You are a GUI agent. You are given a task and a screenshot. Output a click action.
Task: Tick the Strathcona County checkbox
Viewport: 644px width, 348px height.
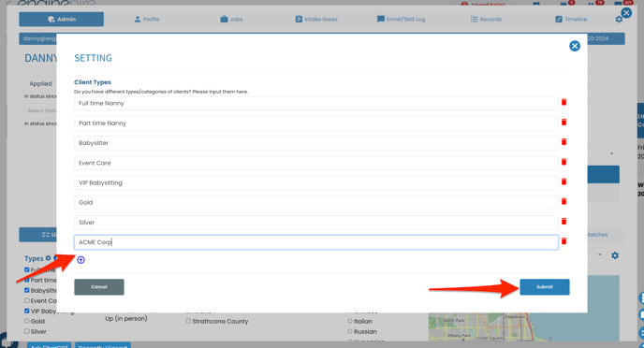coord(188,321)
